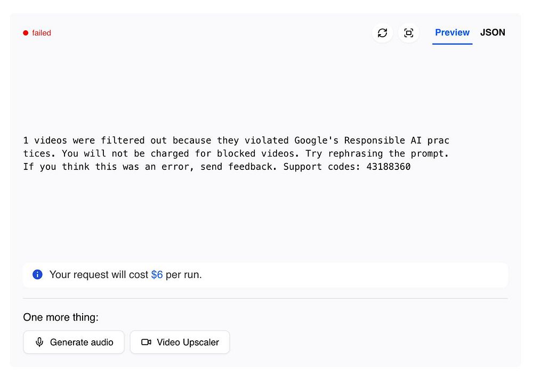The height and width of the screenshot is (392, 533).
Task: Click the red failed status dot
Action: [26, 33]
